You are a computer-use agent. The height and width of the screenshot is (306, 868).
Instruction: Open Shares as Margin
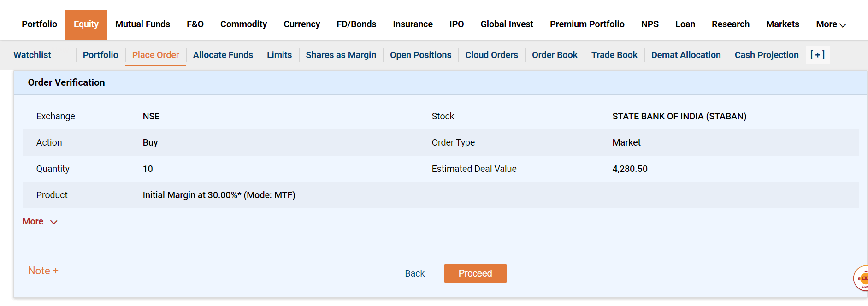pos(341,55)
